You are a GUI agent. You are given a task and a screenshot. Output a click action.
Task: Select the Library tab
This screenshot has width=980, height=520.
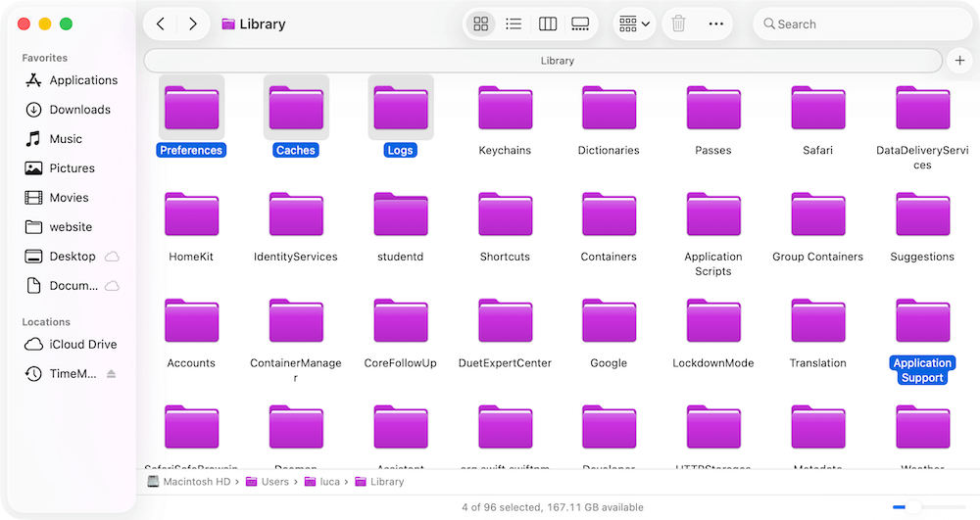click(x=543, y=61)
